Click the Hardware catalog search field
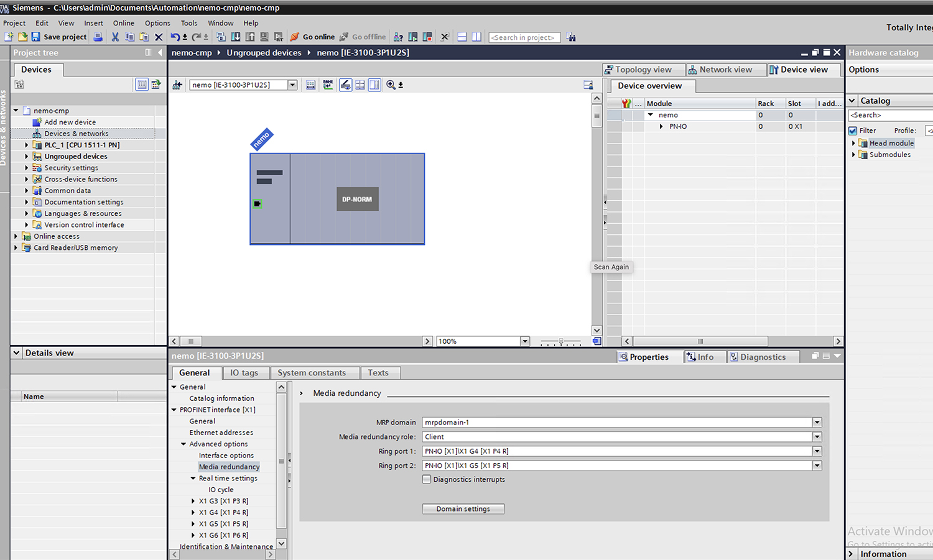Viewport: 933px width, 560px height. click(x=889, y=115)
